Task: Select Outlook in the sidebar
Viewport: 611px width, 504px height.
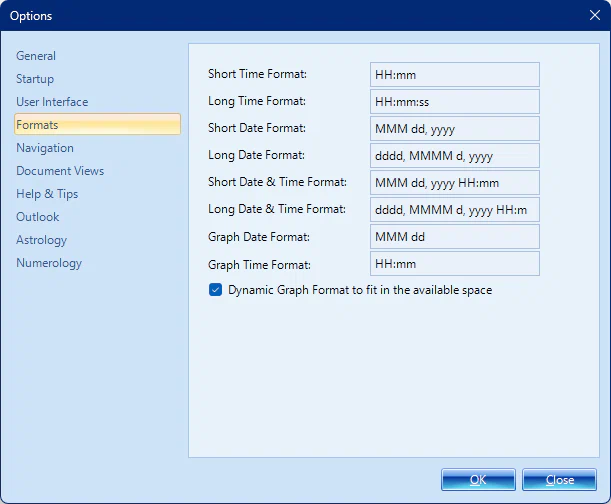Action: 38,217
